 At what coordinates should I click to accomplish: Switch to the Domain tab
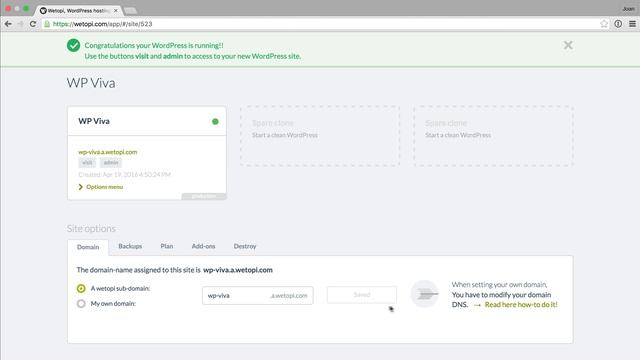88,247
